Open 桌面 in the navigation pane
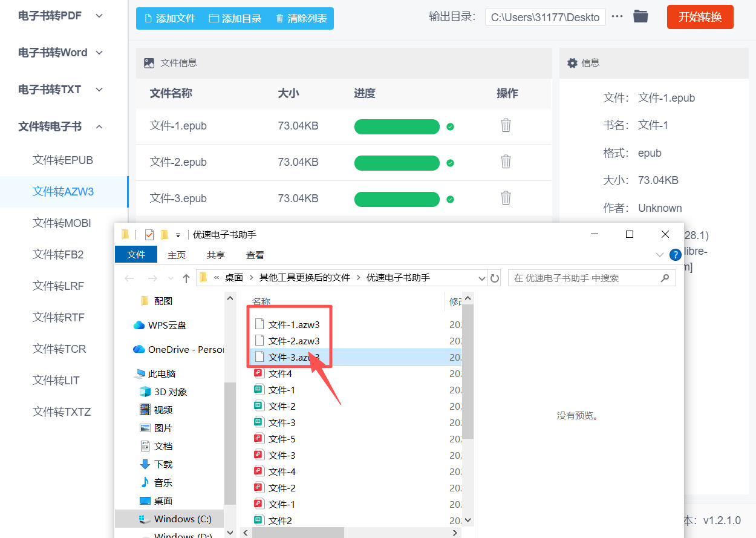 156,500
